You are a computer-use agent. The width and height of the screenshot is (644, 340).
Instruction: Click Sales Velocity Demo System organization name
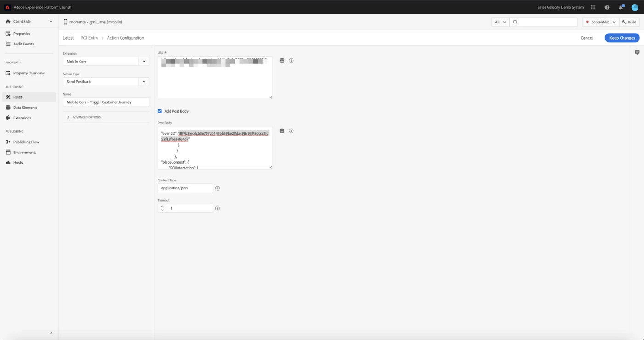pyautogui.click(x=560, y=7)
